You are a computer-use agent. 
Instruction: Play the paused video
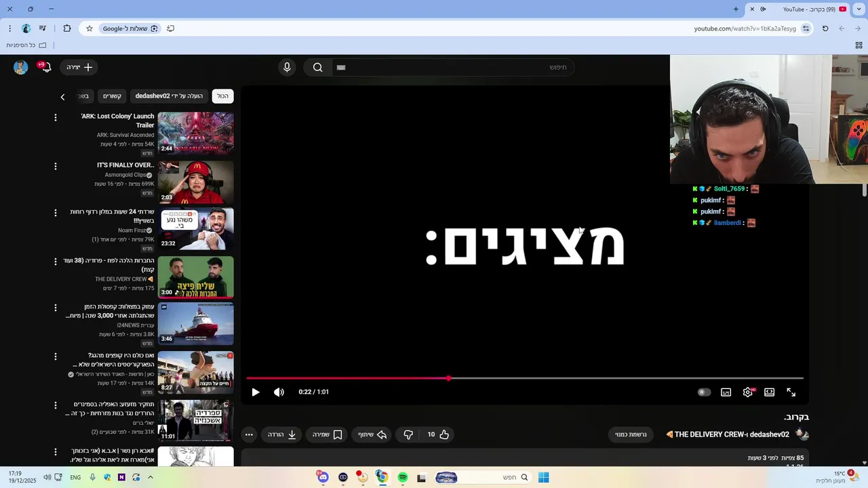(256, 392)
